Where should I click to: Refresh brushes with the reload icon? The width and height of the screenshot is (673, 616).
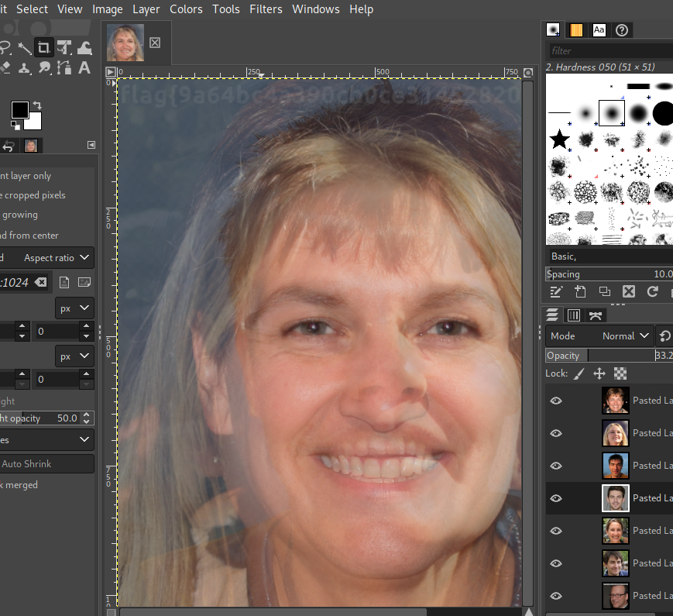[652, 292]
